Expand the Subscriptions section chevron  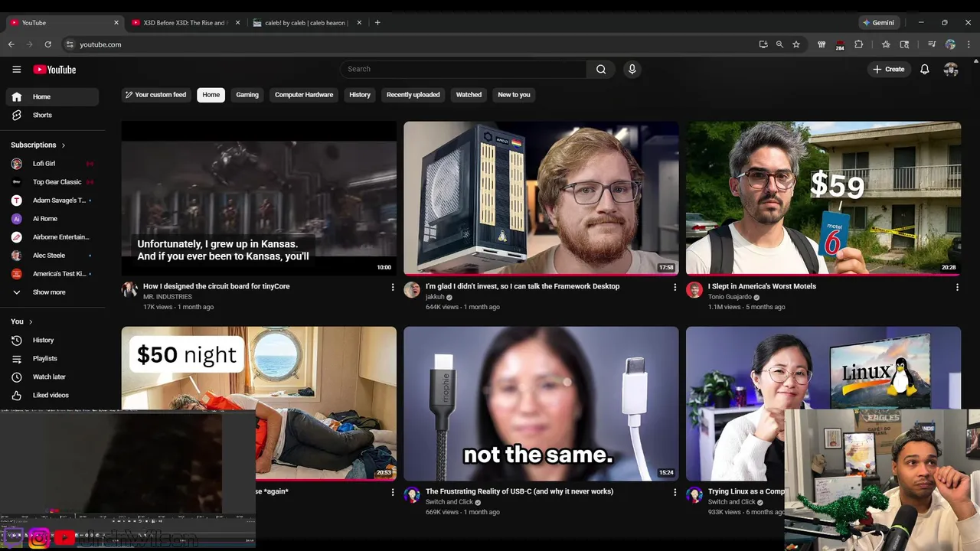64,145
